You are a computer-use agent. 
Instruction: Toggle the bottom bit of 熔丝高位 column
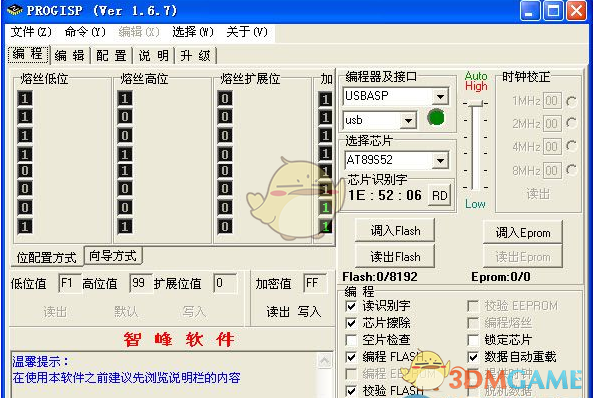pos(125,226)
